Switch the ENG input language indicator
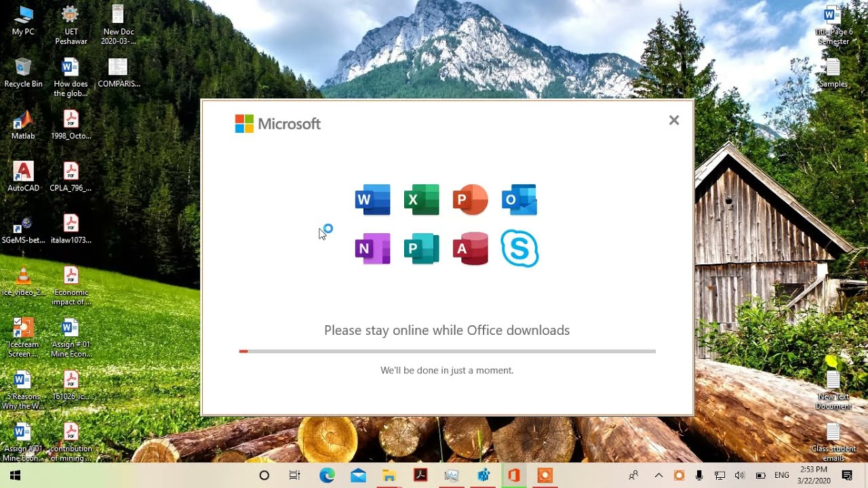868x488 pixels. click(x=782, y=475)
